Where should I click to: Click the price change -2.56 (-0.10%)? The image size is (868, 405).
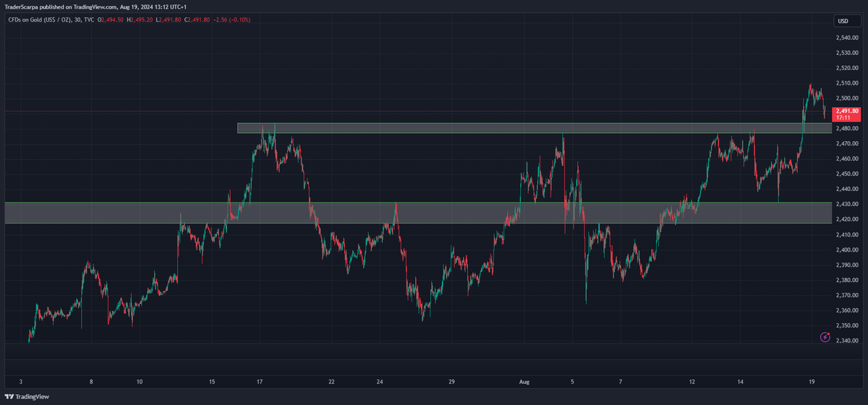231,20
